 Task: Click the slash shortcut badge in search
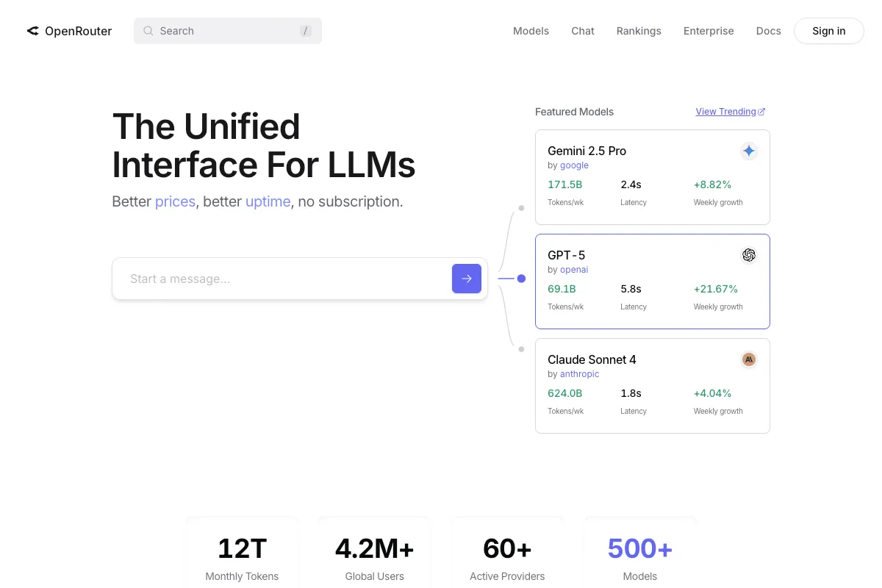point(305,31)
